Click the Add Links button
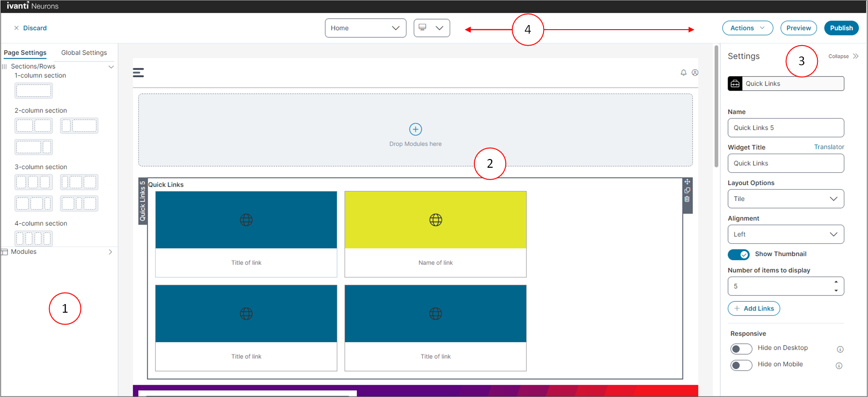This screenshot has height=397, width=868. 754,309
